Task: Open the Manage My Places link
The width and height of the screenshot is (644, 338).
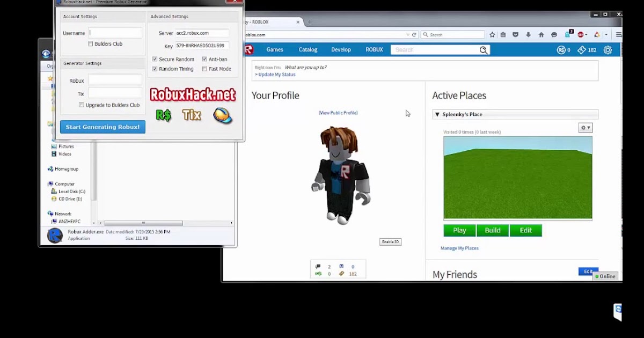Action: [459, 248]
